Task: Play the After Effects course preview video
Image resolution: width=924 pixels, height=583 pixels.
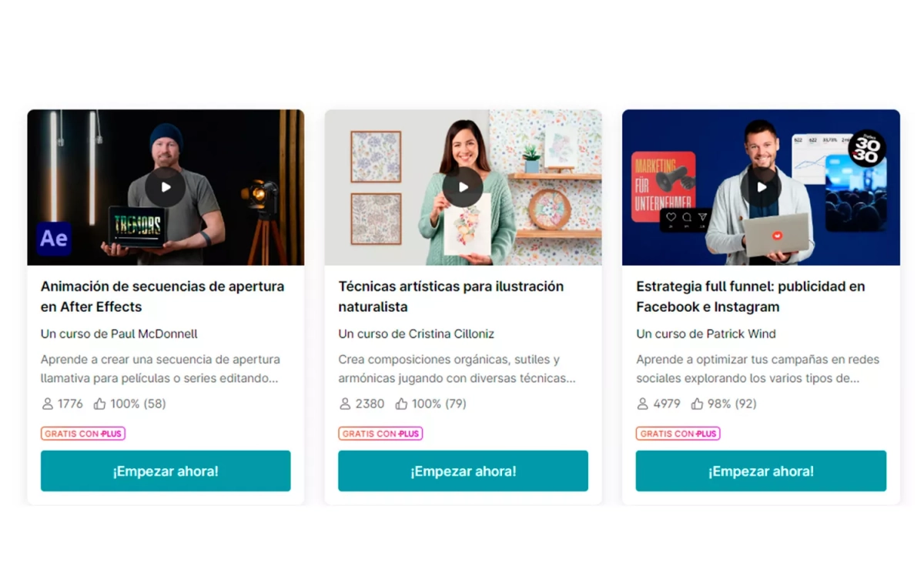Action: tap(166, 187)
